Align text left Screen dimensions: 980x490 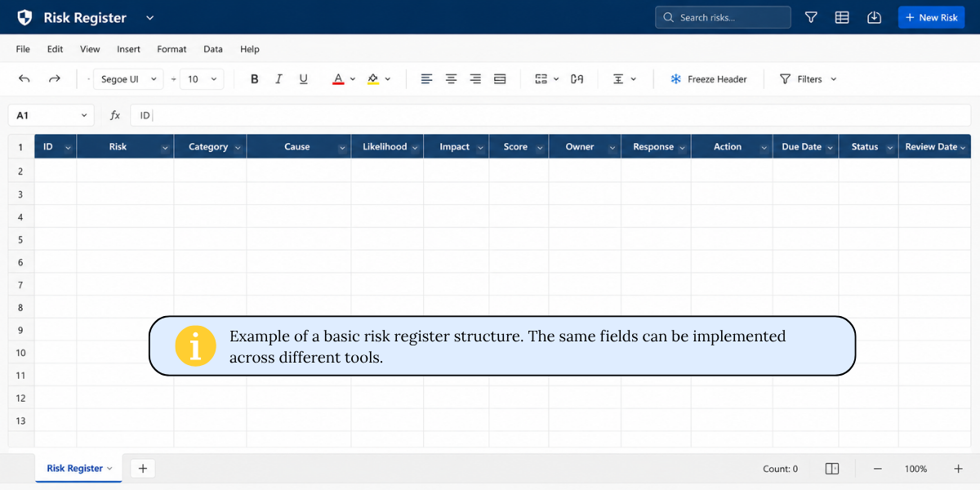coord(426,79)
